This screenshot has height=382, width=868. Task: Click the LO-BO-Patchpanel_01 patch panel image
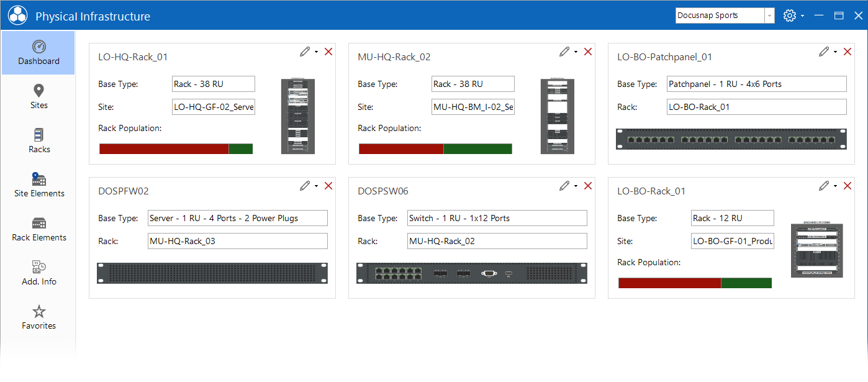[731, 139]
